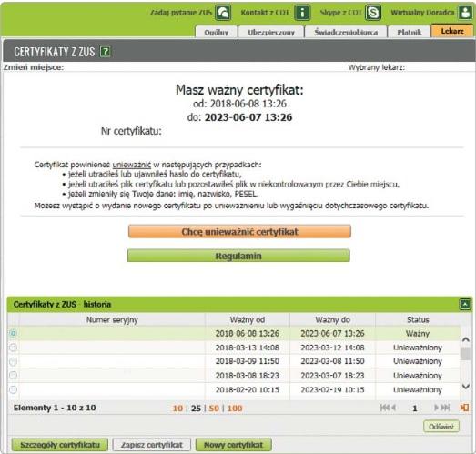Click scroll down arrow of history table
The height and width of the screenshot is (454, 476).
[465, 387]
